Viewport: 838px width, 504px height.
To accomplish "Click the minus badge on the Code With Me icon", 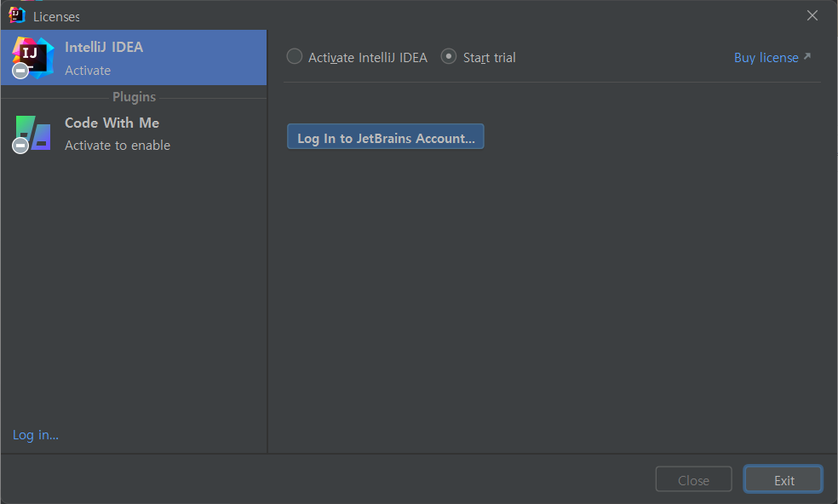I will (x=20, y=146).
